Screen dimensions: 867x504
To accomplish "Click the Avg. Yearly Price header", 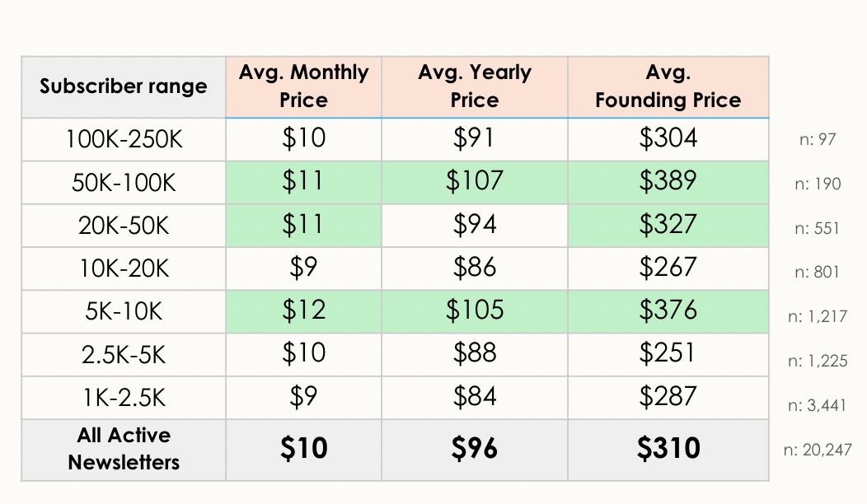I will pyautogui.click(x=475, y=86).
